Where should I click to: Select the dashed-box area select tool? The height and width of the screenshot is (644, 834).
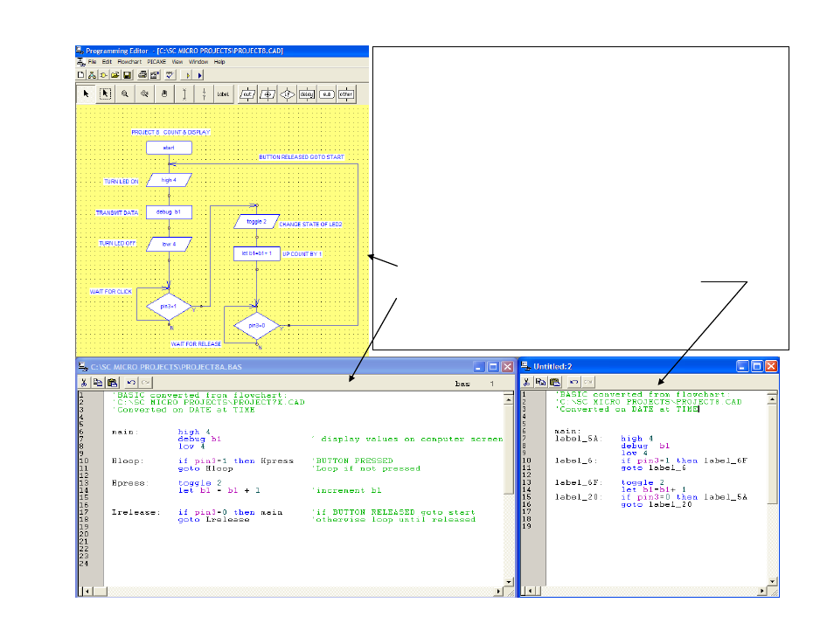(105, 94)
